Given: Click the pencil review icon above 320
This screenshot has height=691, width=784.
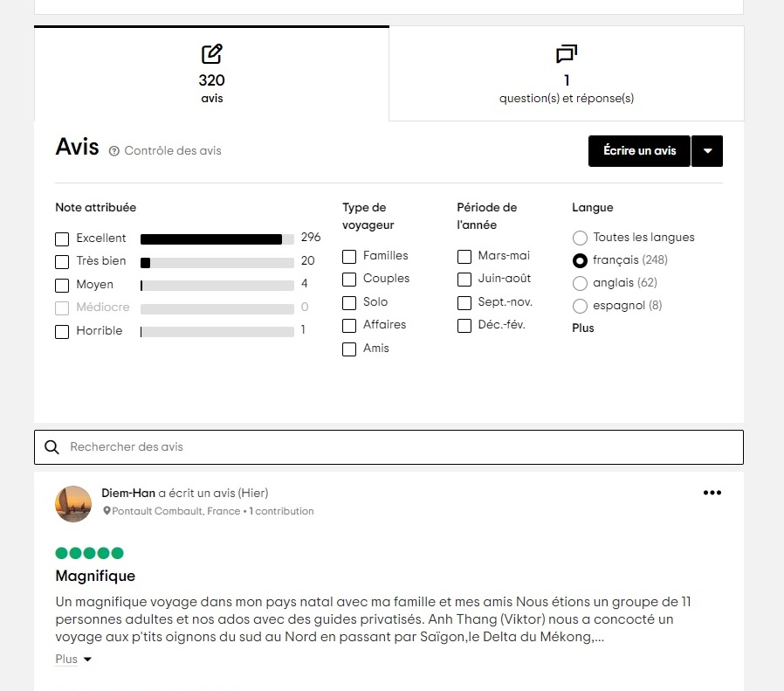Looking at the screenshot, I should [211, 54].
